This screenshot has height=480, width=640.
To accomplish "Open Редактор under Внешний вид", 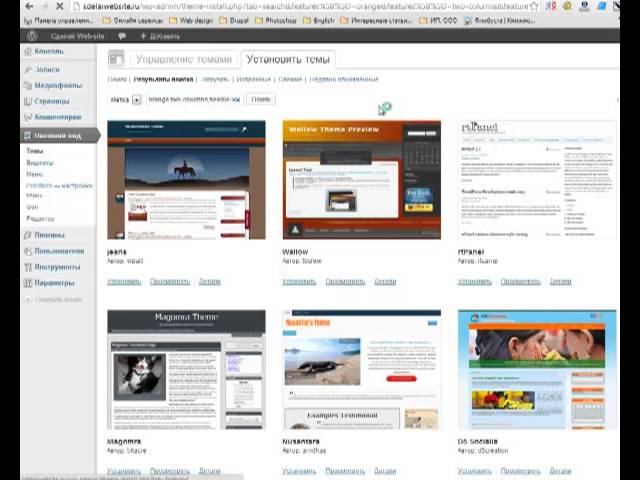I will coord(40,219).
